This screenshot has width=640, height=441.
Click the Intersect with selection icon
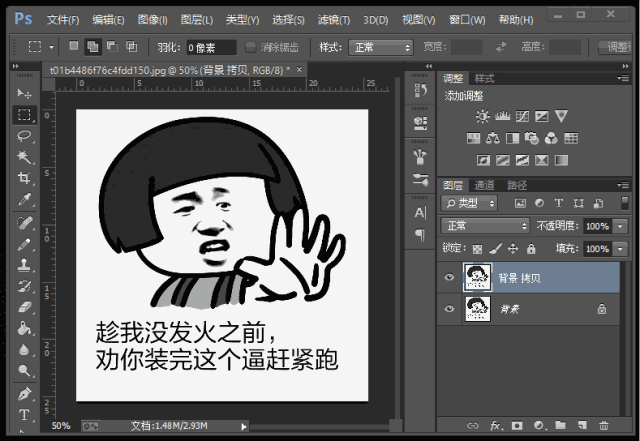131,47
